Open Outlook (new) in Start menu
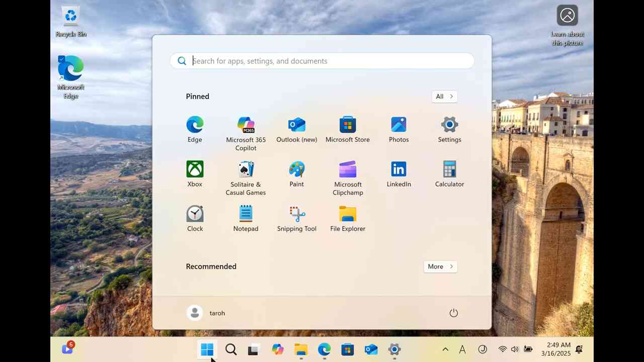The height and width of the screenshot is (362, 644). tap(297, 130)
